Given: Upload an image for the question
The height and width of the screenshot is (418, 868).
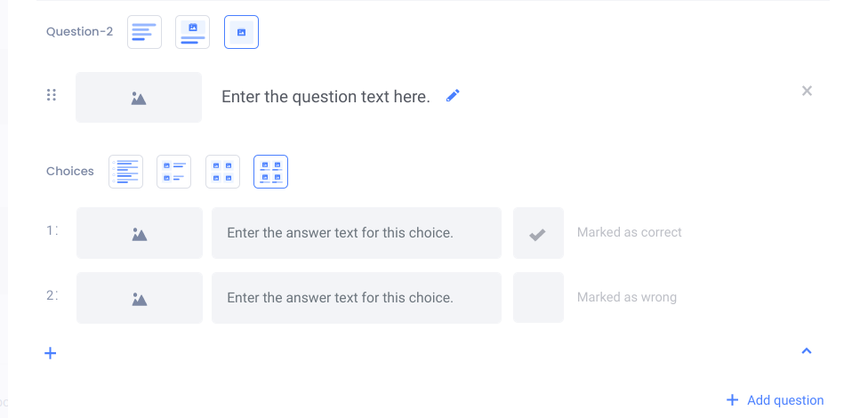Looking at the screenshot, I should pos(139,98).
